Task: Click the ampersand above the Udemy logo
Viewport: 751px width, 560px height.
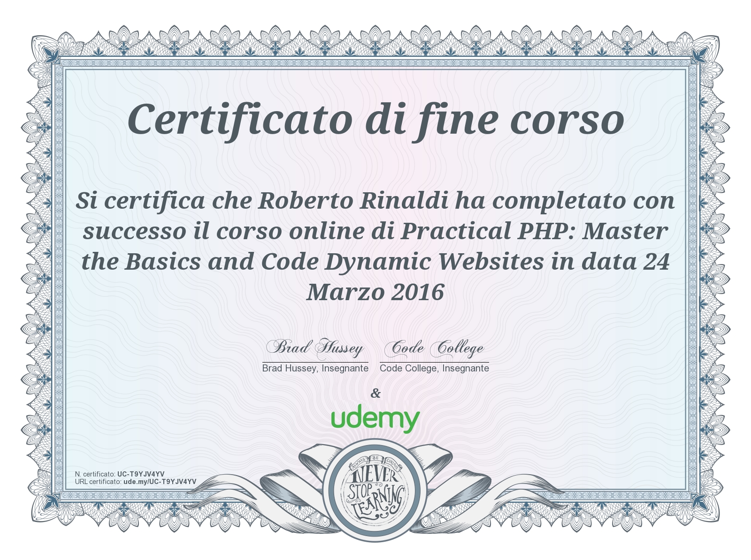Action: pyautogui.click(x=375, y=394)
